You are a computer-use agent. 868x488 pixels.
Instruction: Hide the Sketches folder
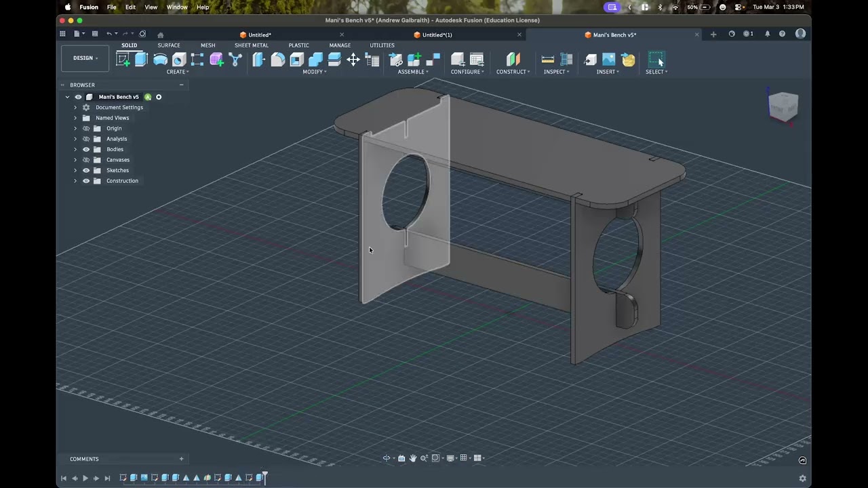click(86, 170)
